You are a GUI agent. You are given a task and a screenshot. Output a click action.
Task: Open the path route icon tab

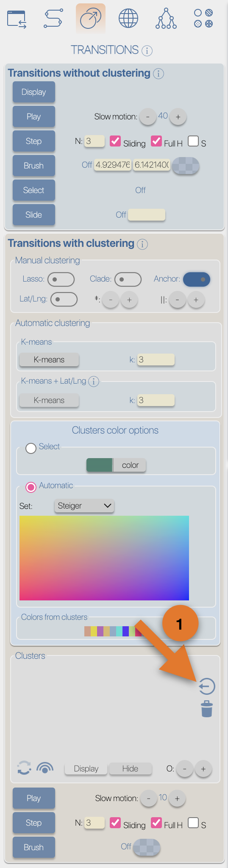53,18
